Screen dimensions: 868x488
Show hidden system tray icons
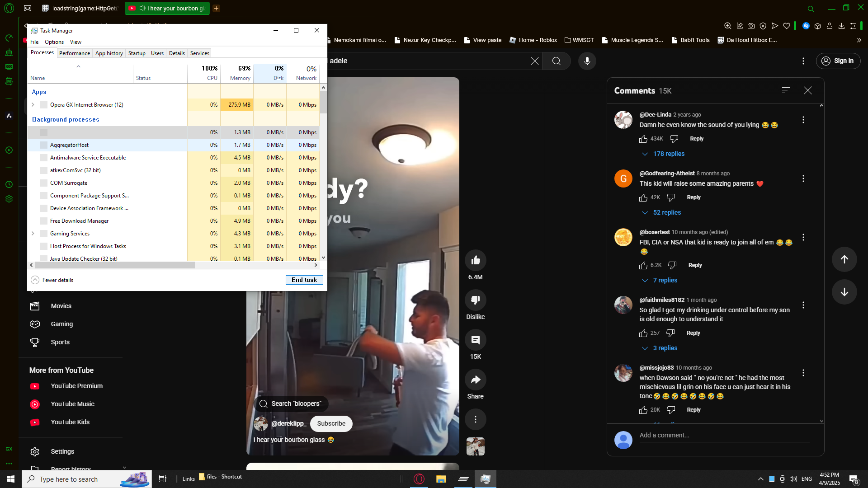[x=761, y=479]
